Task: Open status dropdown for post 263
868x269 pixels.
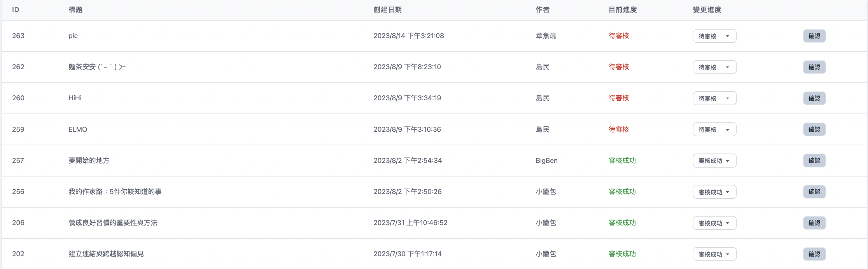Action: pyautogui.click(x=714, y=36)
